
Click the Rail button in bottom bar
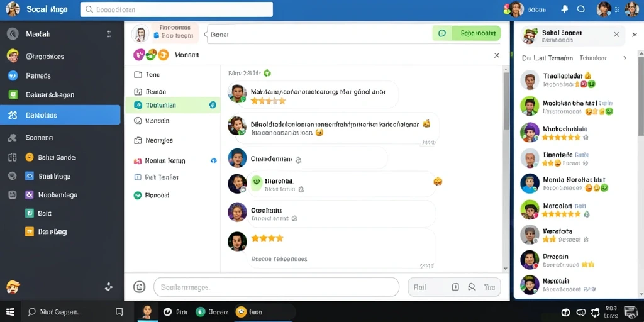tap(419, 287)
